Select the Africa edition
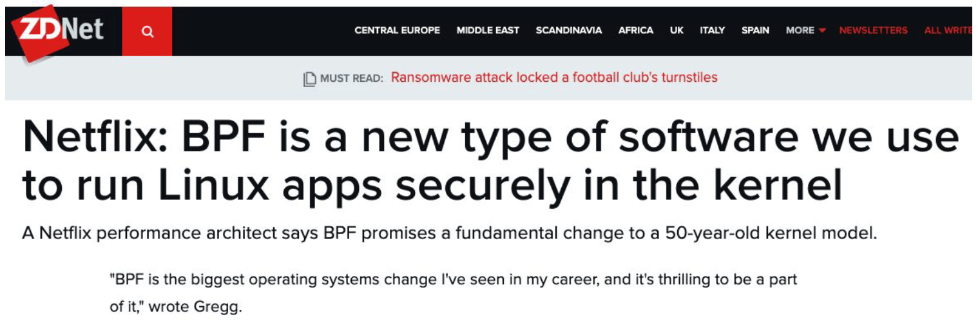The width and height of the screenshot is (980, 328). (x=635, y=30)
